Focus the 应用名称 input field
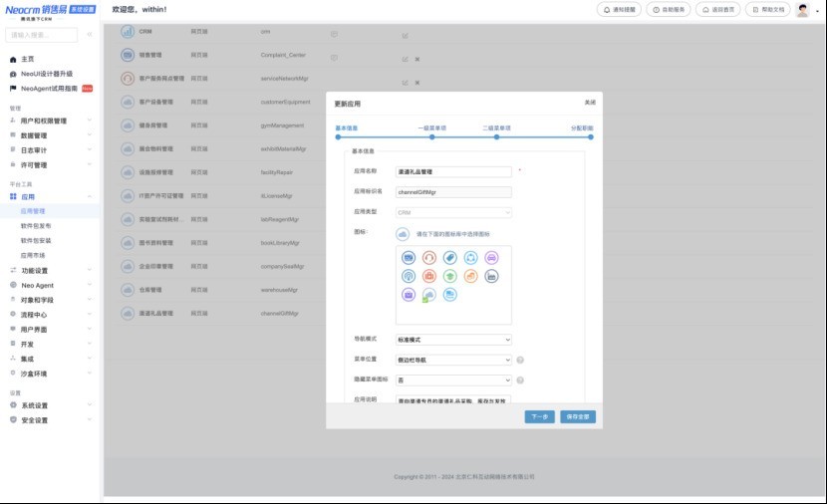Screen dimensions: 827x504 point(453,172)
